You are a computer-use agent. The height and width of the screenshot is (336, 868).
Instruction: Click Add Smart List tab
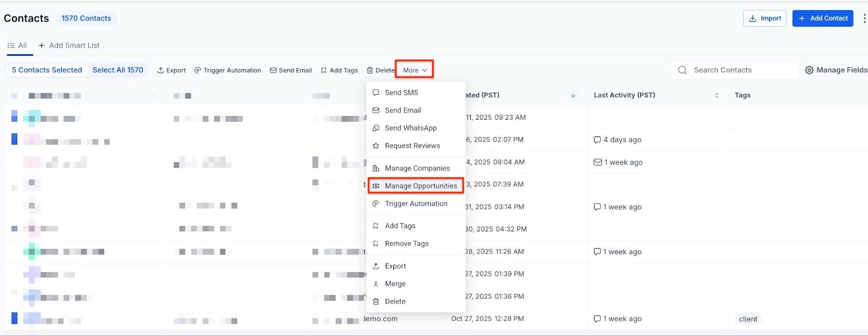(69, 46)
